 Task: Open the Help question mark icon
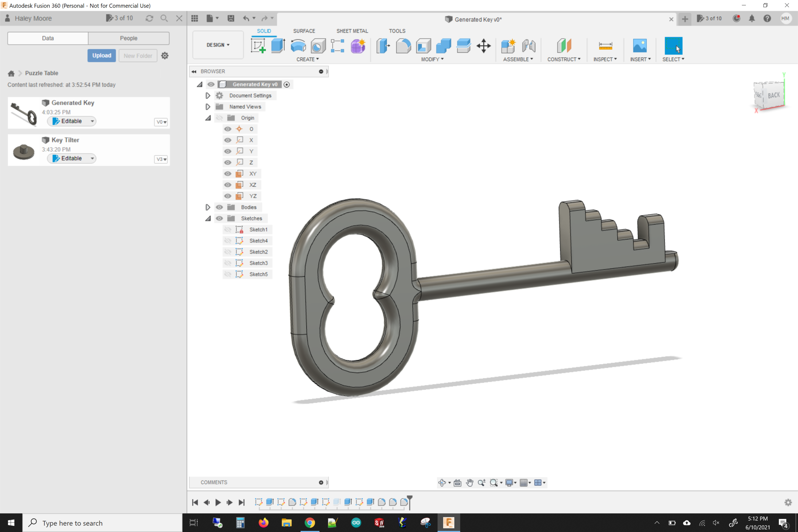click(767, 18)
